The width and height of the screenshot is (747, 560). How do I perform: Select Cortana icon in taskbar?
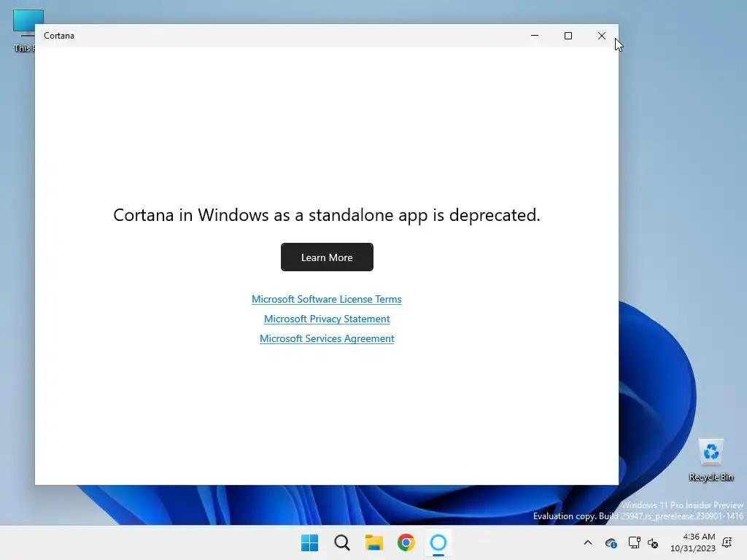coord(438,542)
